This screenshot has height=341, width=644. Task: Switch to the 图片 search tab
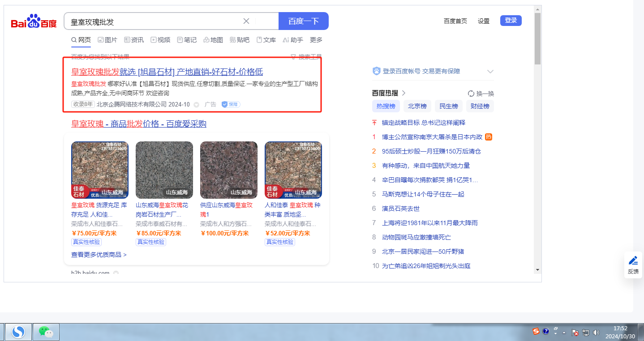tap(107, 40)
